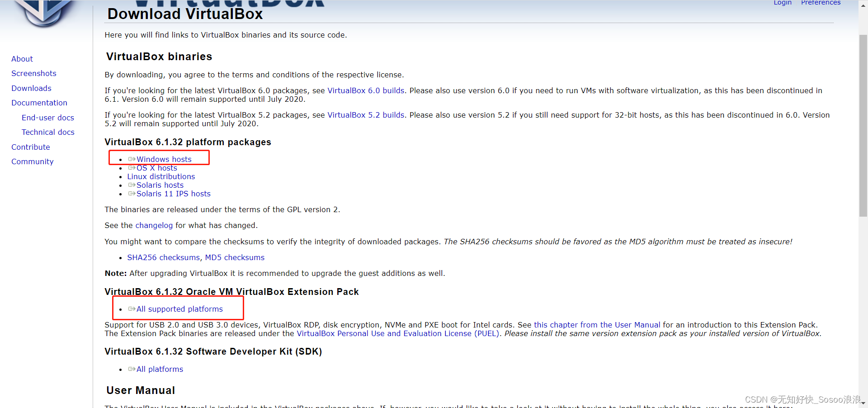
Task: Click VirtualBox 6.1.32 platform packages heading
Action: (188, 142)
